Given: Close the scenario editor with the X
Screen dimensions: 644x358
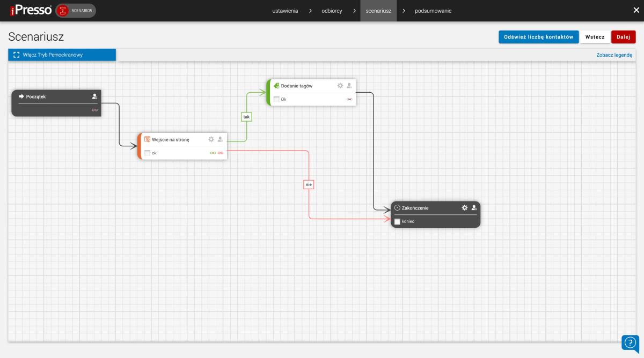Looking at the screenshot, I should [636, 10].
